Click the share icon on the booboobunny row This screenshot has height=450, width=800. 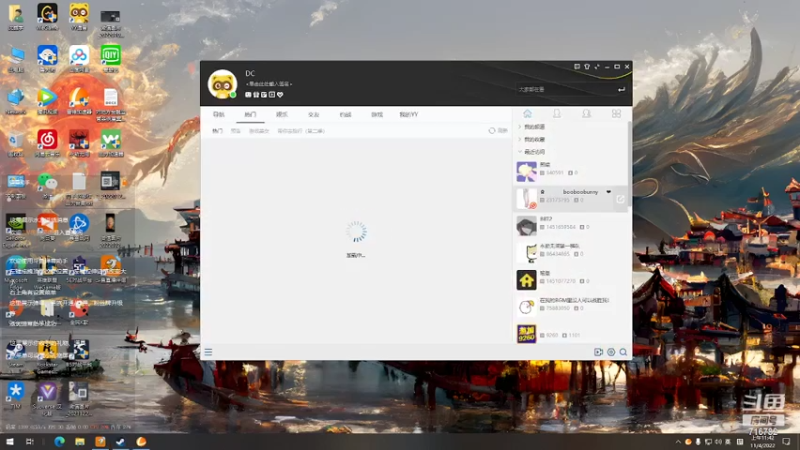(620, 199)
